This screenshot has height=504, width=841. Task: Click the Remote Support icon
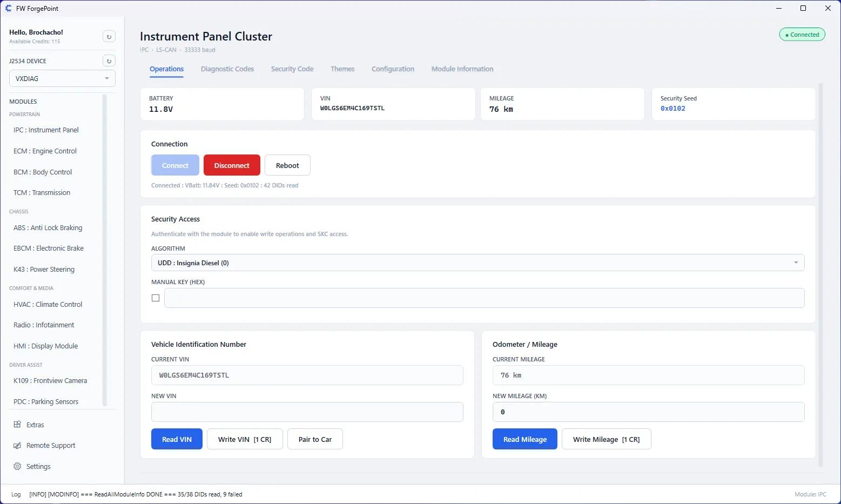17,446
